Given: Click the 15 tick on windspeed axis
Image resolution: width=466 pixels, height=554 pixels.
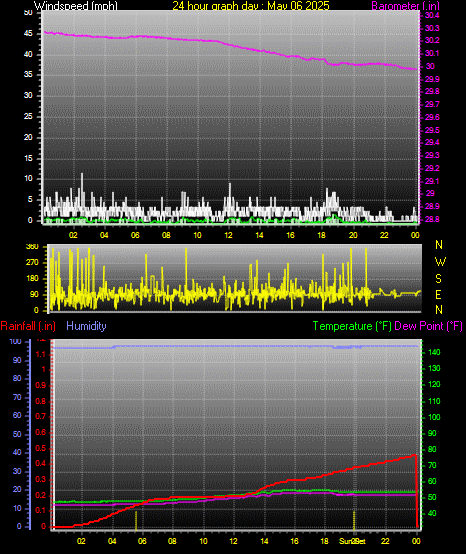Looking at the screenshot, I should [28, 158].
